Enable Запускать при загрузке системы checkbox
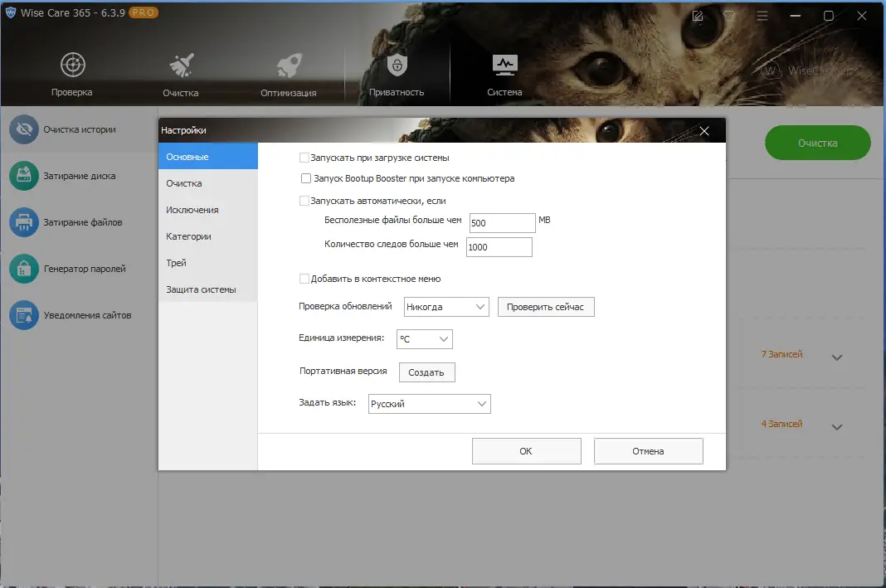The width and height of the screenshot is (886, 588). coord(304,158)
